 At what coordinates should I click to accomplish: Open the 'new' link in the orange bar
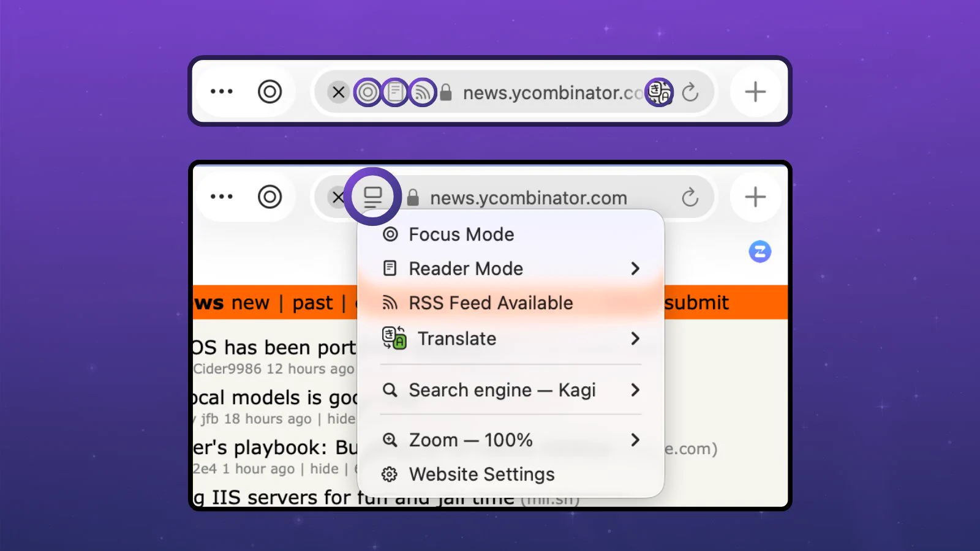[250, 302]
